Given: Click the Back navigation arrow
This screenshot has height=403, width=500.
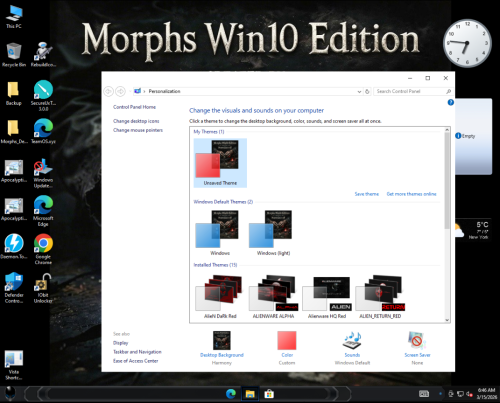Looking at the screenshot, I should [x=108, y=91].
